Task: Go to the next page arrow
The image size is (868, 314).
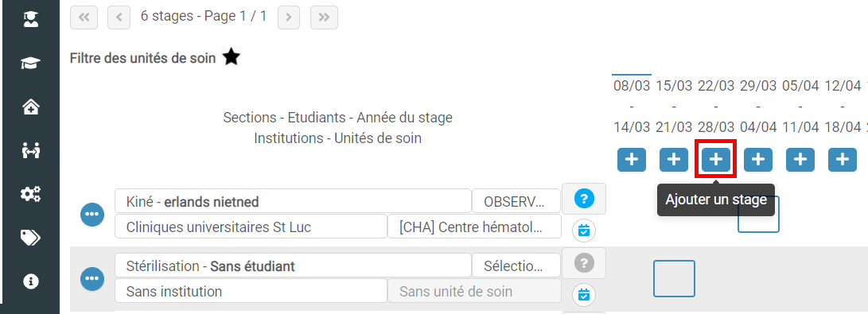Action: coord(289,17)
